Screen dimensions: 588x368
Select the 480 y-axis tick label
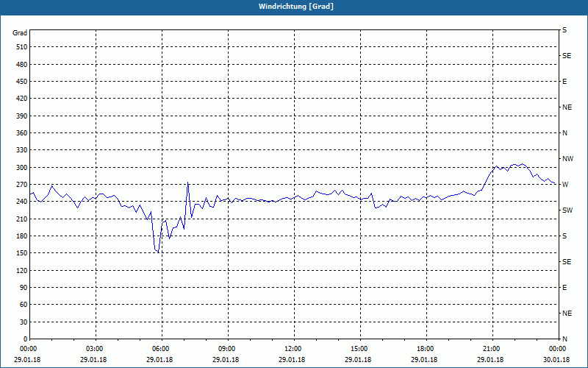click(22, 65)
